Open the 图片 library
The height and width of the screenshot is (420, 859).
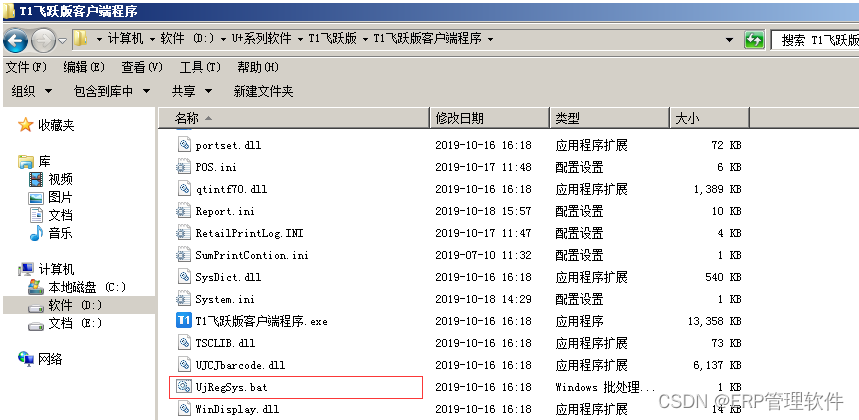pos(60,197)
